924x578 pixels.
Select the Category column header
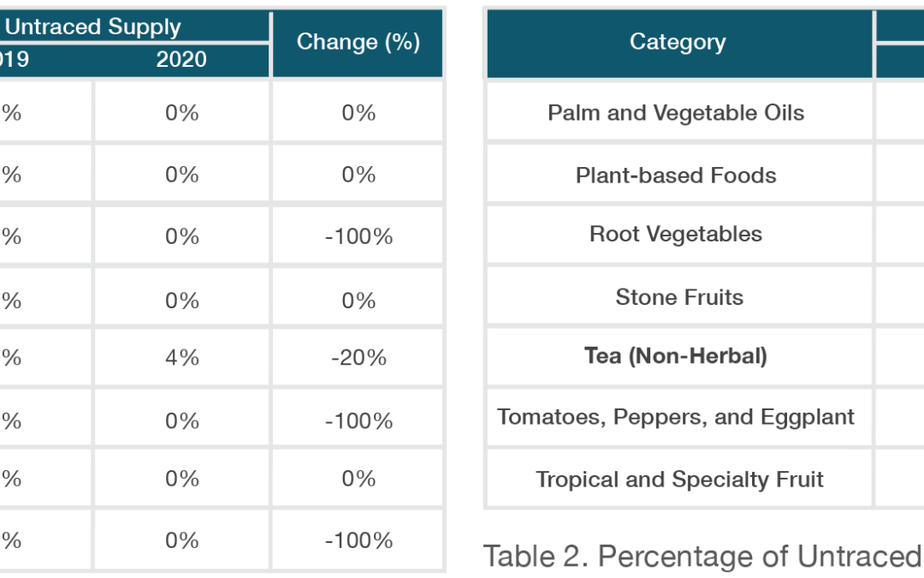678,43
